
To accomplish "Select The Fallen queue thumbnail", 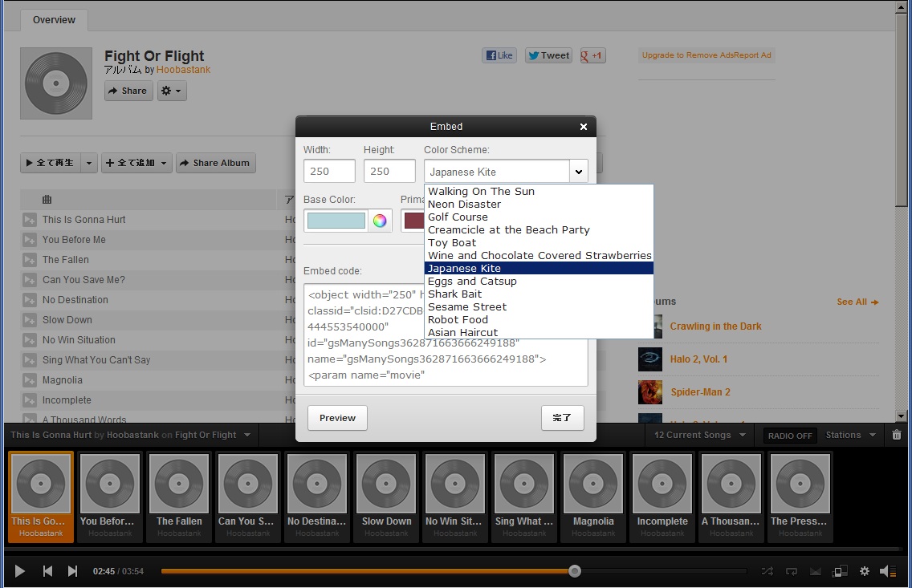I will click(179, 497).
